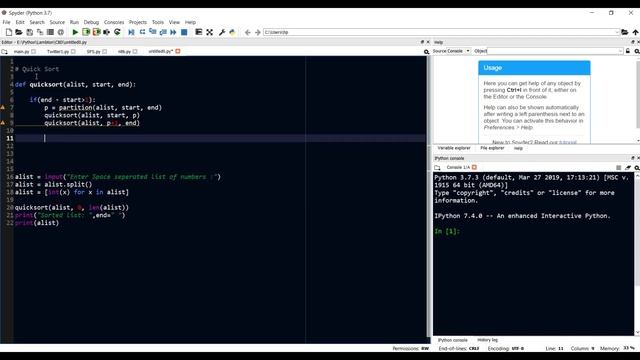Click the line 7 warning marker
The width and height of the screenshot is (640, 360).
coord(2,107)
